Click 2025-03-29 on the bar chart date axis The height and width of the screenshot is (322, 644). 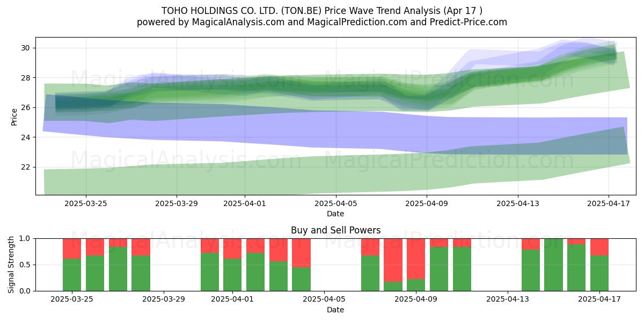(164, 299)
